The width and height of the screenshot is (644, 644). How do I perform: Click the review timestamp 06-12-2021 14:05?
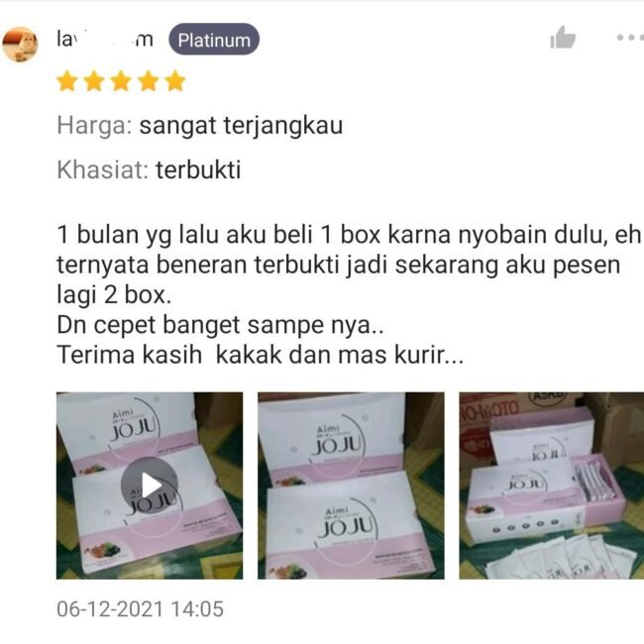[x=140, y=608]
